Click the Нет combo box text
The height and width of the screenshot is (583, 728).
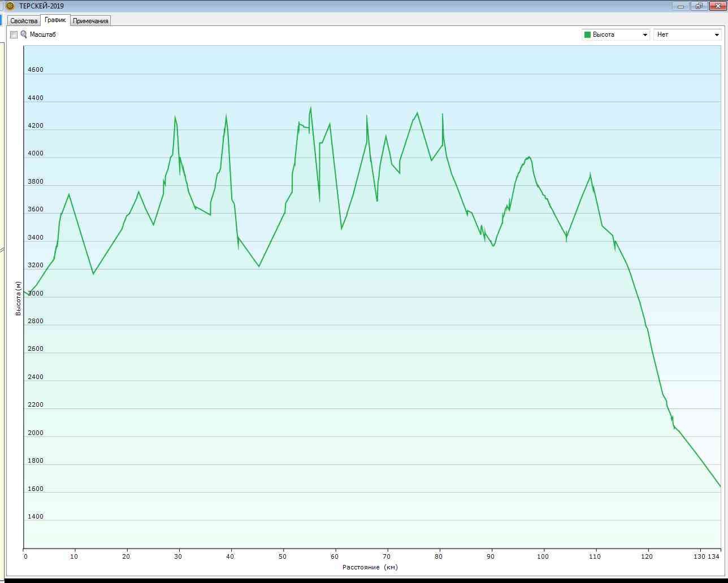tap(662, 34)
